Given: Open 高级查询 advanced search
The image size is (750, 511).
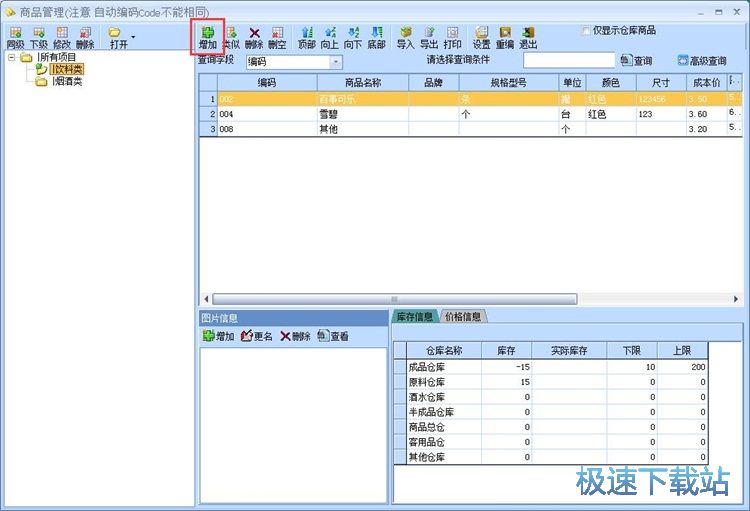Looking at the screenshot, I should pyautogui.click(x=702, y=61).
